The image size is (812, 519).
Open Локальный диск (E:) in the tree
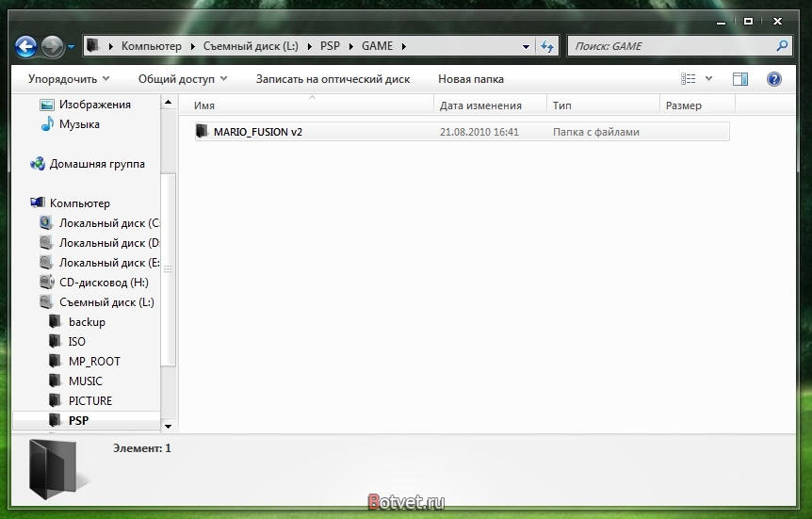(x=108, y=263)
